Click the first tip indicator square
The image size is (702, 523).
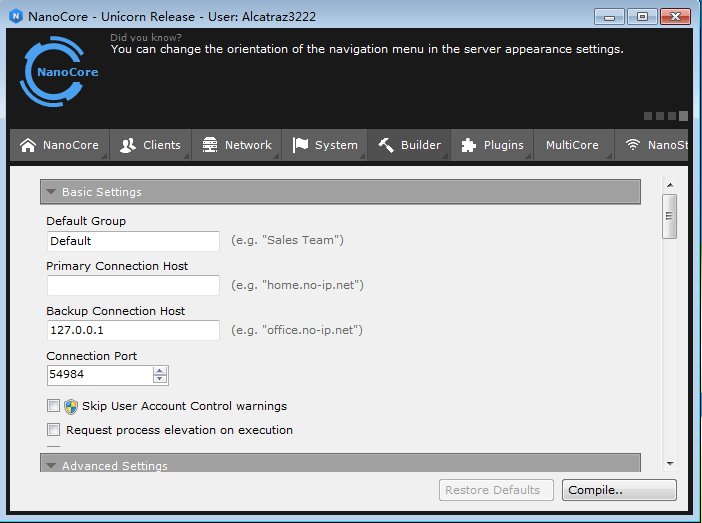tap(648, 116)
